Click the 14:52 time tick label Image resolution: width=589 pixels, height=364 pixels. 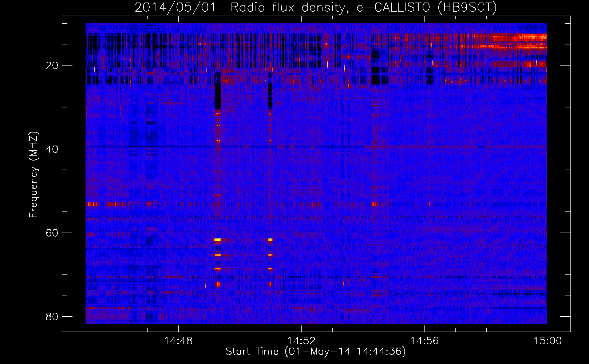pos(301,341)
